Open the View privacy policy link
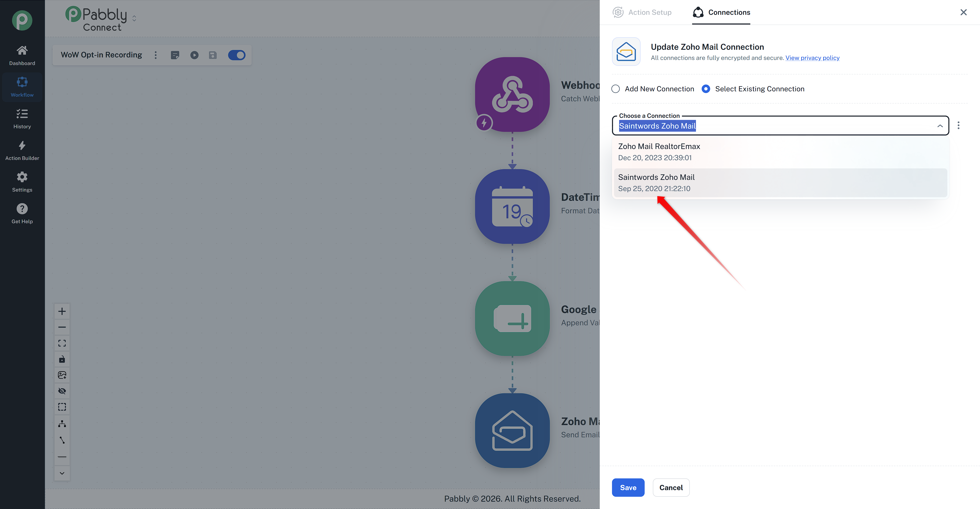The height and width of the screenshot is (509, 980). click(813, 58)
